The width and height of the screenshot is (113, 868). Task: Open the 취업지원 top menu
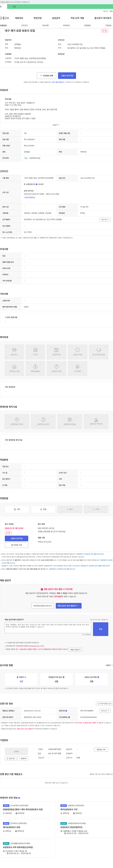click(x=38, y=18)
